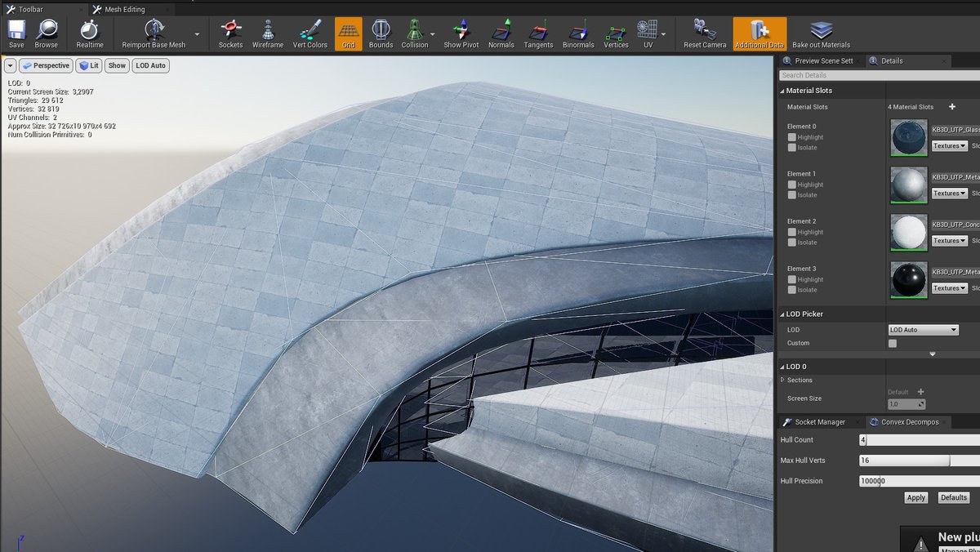Image resolution: width=980 pixels, height=552 pixels.
Task: Show Binormals on mesh
Action: 579,33
